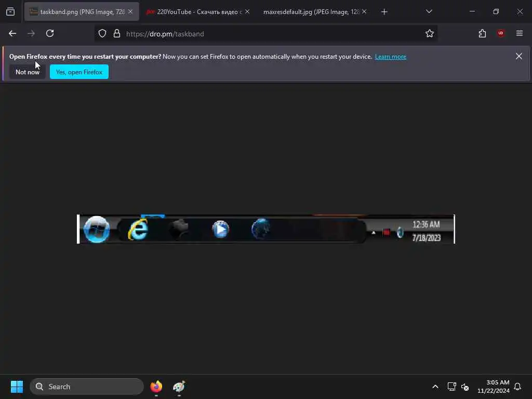Show hidden icons in system tray
Image resolution: width=532 pixels, height=399 pixels.
click(435, 387)
